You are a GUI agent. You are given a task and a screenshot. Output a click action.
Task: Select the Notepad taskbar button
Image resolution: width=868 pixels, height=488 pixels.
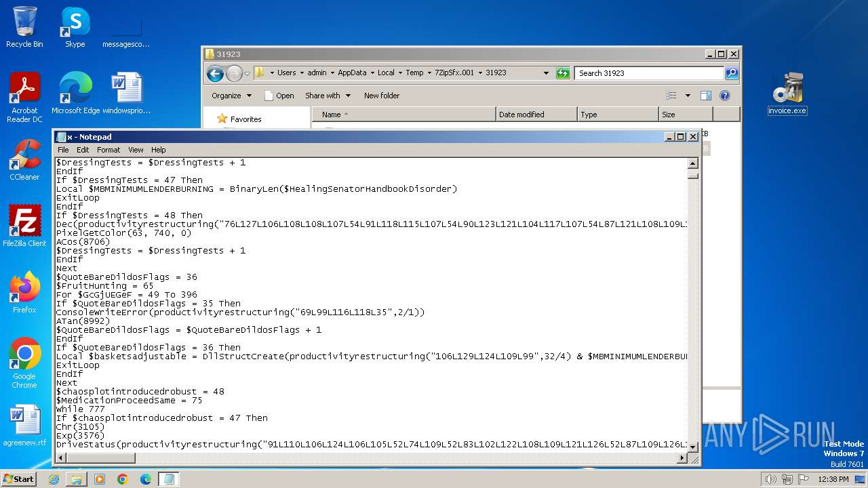tap(169, 479)
